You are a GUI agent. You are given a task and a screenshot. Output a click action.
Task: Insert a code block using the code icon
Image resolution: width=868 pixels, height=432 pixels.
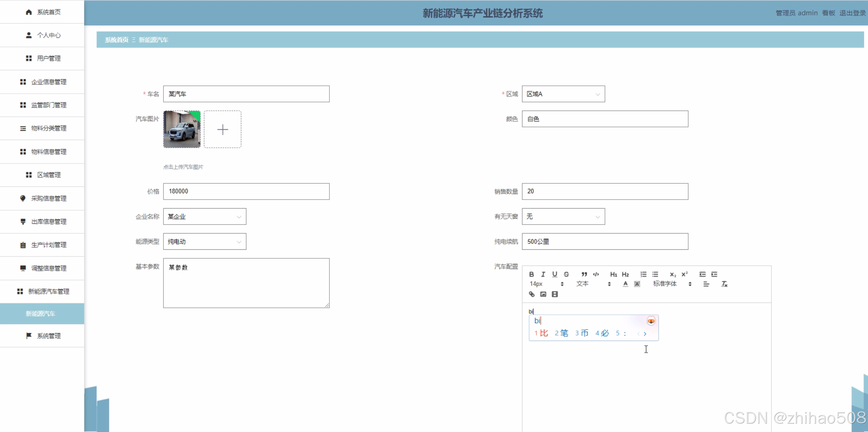tap(596, 274)
